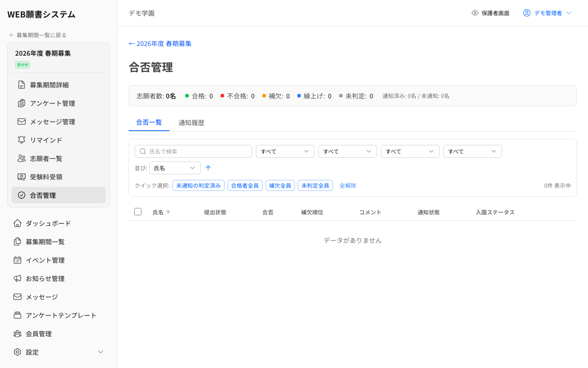The image size is (588, 368).
Task: Click the 全解除 link
Action: [348, 185]
